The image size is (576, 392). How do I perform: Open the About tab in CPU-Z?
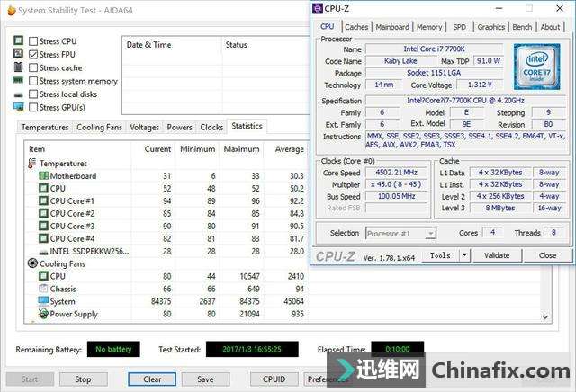(550, 27)
